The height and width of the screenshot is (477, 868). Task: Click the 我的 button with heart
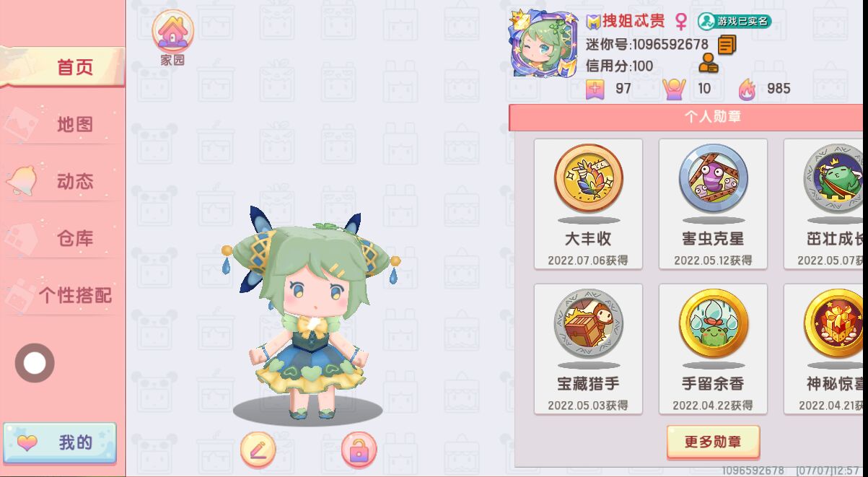(59, 442)
